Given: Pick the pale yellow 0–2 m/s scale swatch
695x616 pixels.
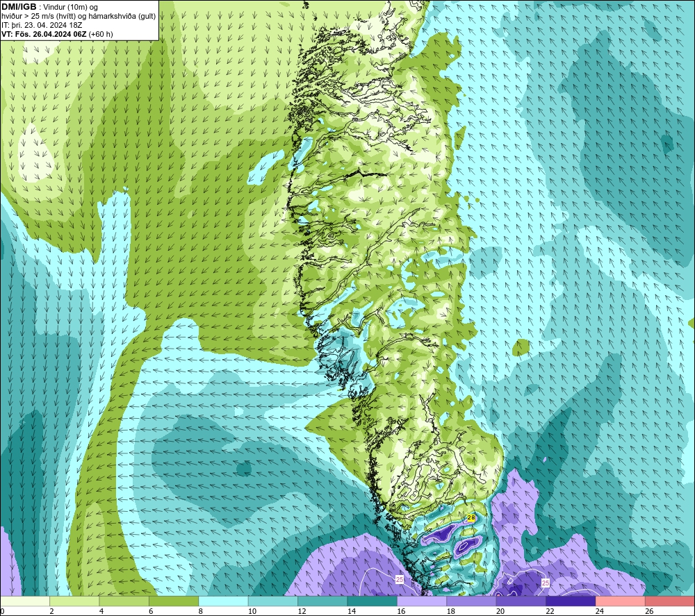Looking at the screenshot, I should tap(25, 601).
